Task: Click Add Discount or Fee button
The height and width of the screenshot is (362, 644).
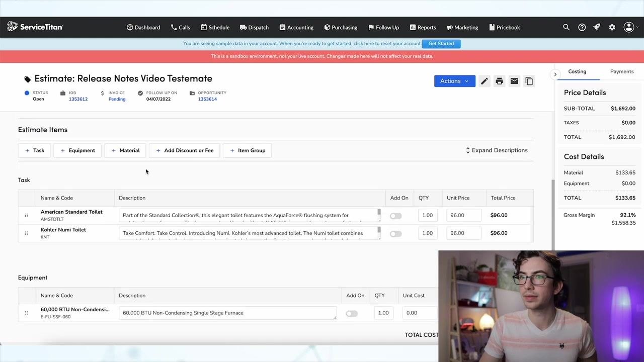Action: pos(184,150)
